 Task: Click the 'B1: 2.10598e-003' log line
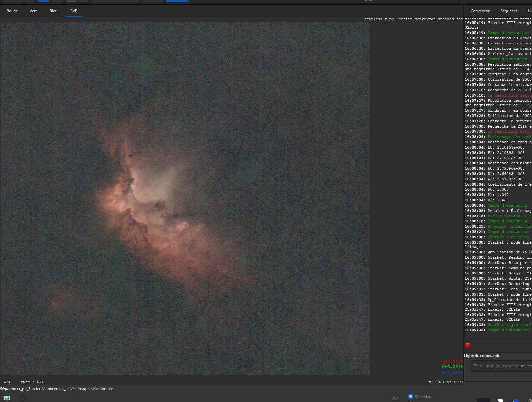[x=495, y=153]
